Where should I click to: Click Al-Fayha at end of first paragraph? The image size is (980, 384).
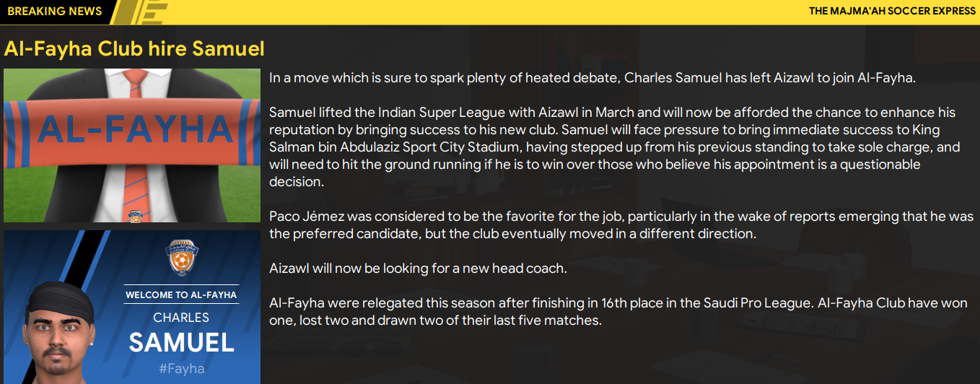[885, 78]
